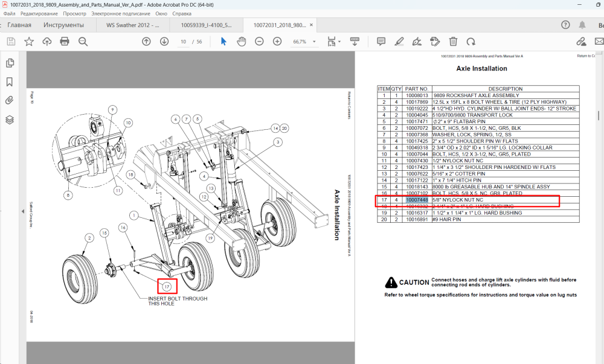Image resolution: width=604 pixels, height=364 pixels.
Task: Close the 10072031_2018_980 document tab
Action: [x=311, y=25]
